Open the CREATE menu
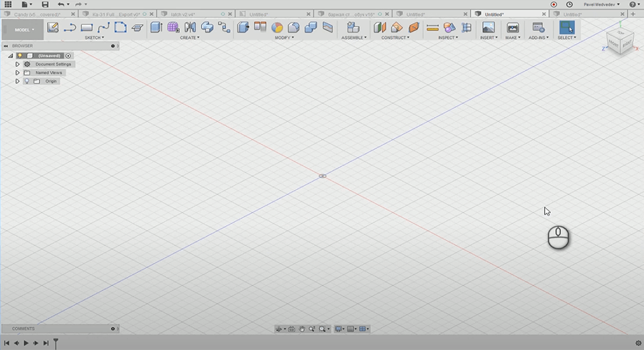Screen dimensions: 644x350 189,38
